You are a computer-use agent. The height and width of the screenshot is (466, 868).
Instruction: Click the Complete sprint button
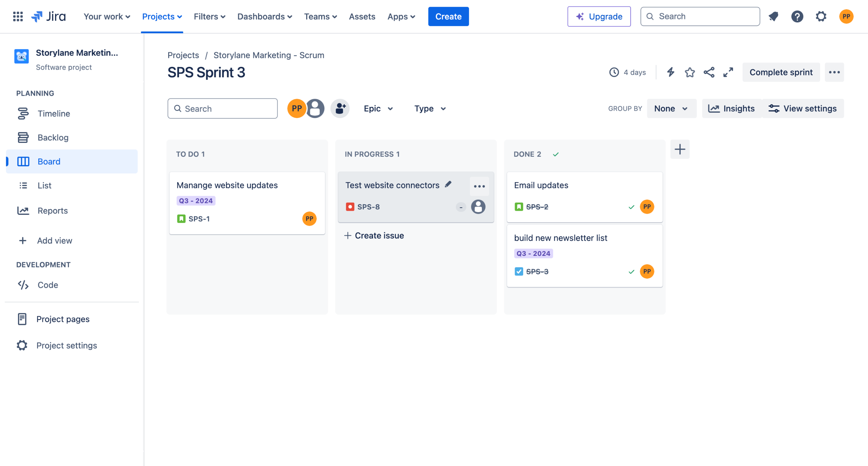pos(781,72)
